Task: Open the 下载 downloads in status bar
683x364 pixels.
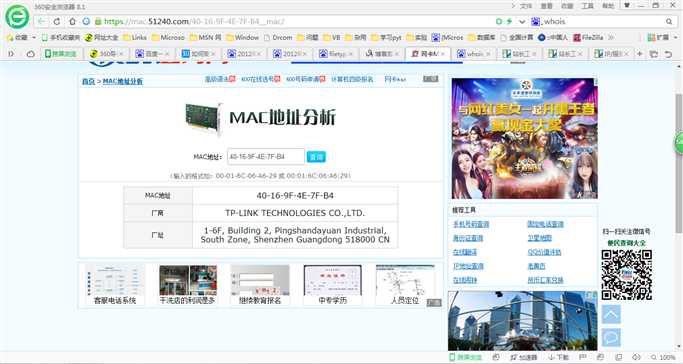Action: coord(558,357)
